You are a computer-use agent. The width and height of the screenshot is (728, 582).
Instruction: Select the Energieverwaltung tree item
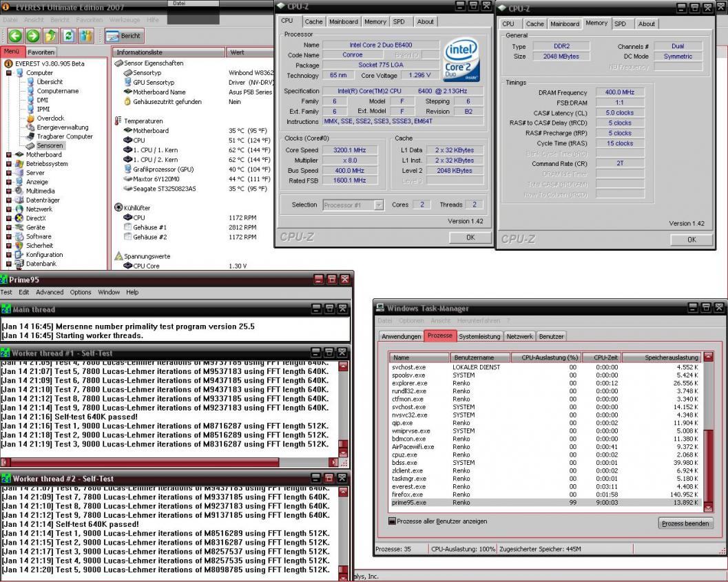pyautogui.click(x=62, y=127)
